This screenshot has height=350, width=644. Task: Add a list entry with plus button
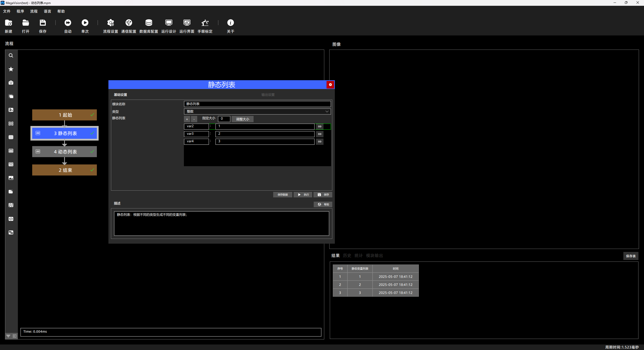click(x=187, y=119)
